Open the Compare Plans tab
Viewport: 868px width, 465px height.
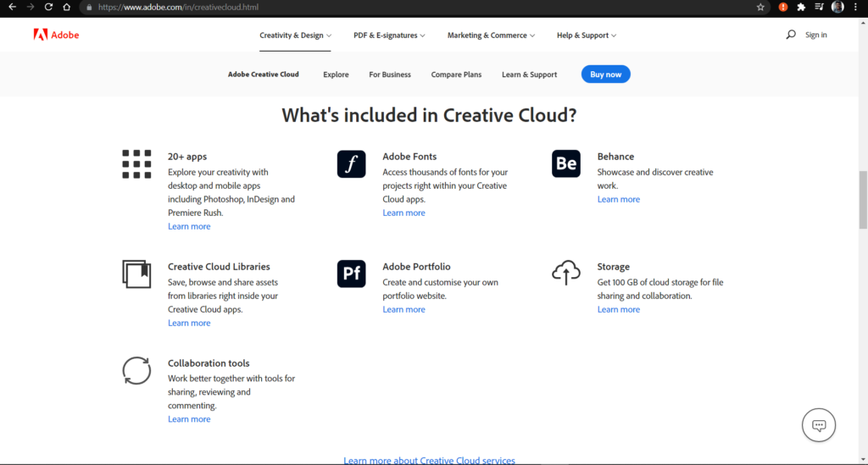456,74
